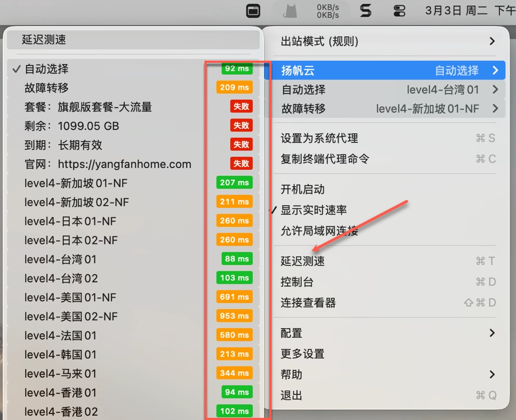Click the 92 ms latency badge

pos(237,69)
